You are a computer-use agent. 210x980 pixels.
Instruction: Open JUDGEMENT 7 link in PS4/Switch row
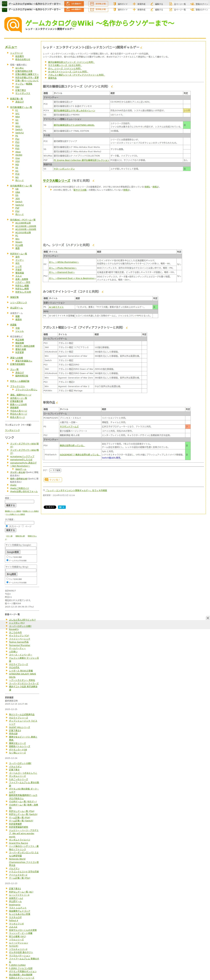[80, 455]
